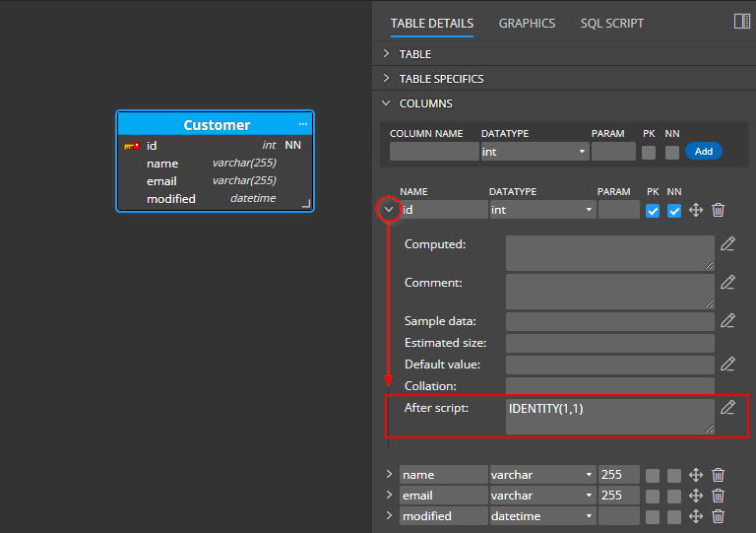The image size is (756, 533).
Task: Click the modified column name field
Action: (444, 516)
